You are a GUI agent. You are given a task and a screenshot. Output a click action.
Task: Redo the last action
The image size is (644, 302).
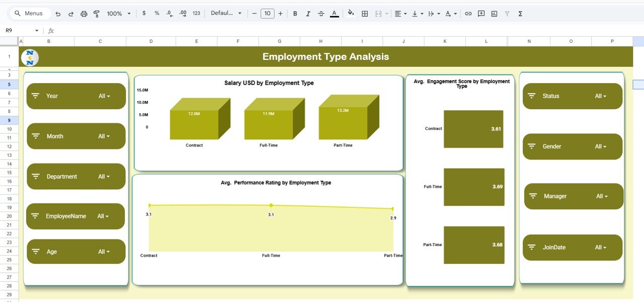click(71, 13)
